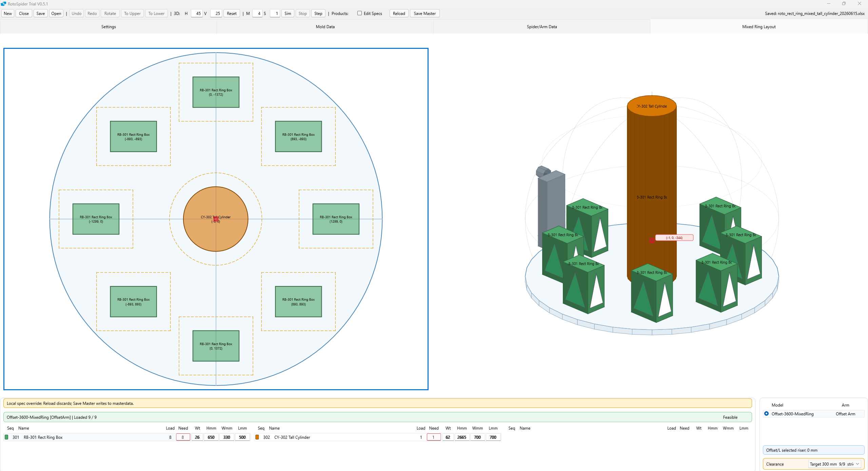
Task: Edit Wmm field showing 330
Action: pyautogui.click(x=227, y=437)
